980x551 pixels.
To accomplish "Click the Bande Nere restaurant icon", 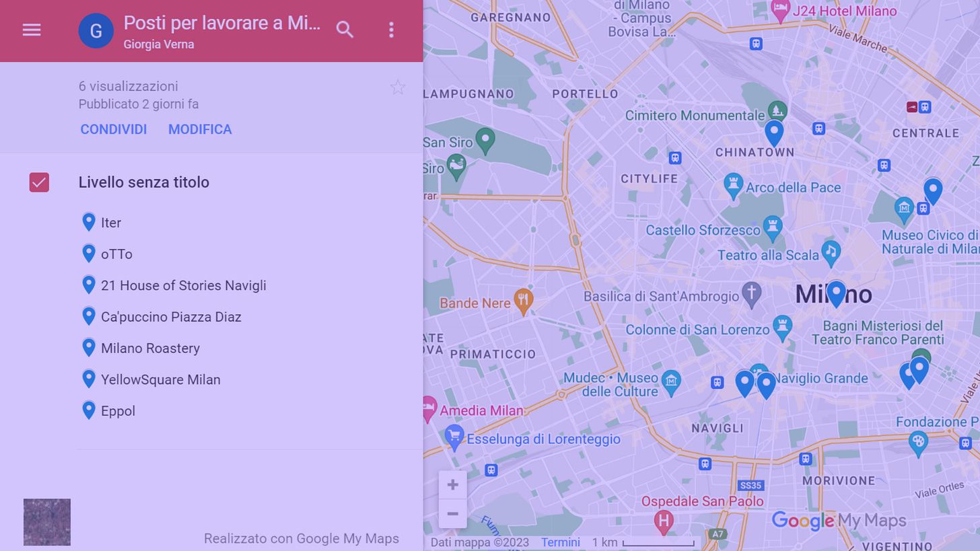I will tap(524, 301).
